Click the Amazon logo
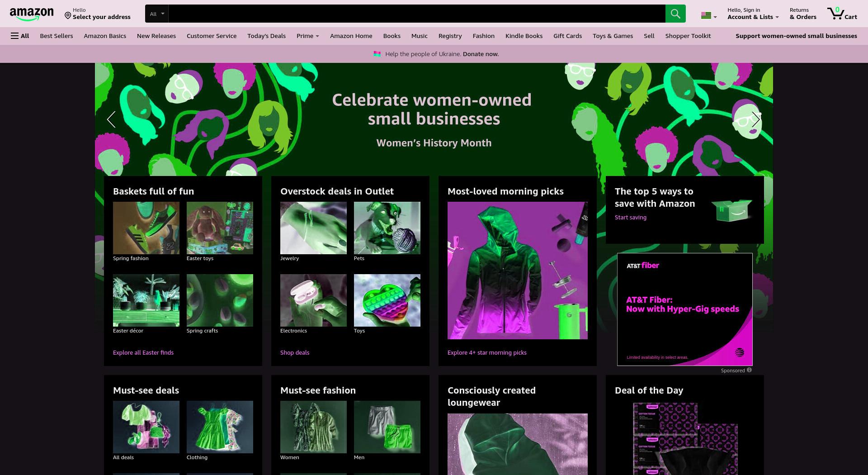The width and height of the screenshot is (868, 475). [32, 14]
